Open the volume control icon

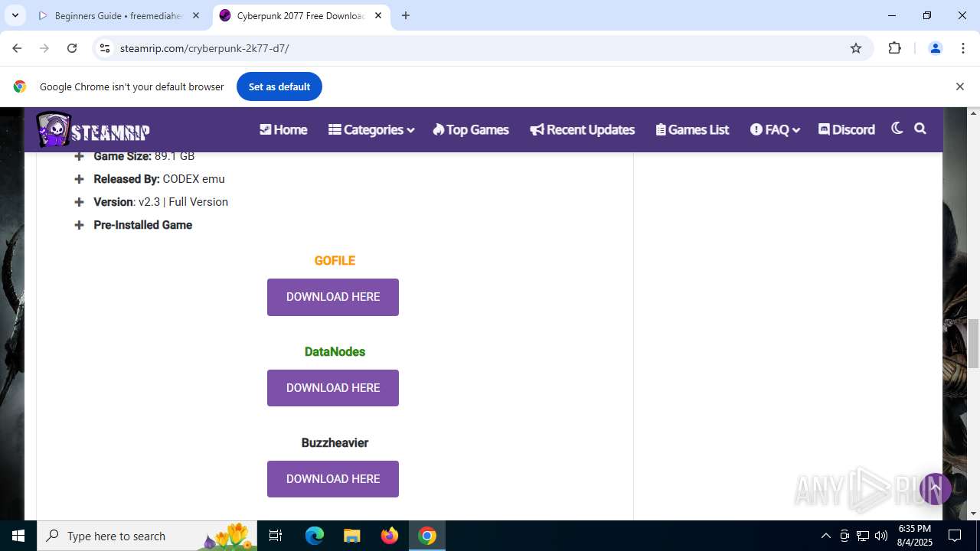[x=881, y=536]
